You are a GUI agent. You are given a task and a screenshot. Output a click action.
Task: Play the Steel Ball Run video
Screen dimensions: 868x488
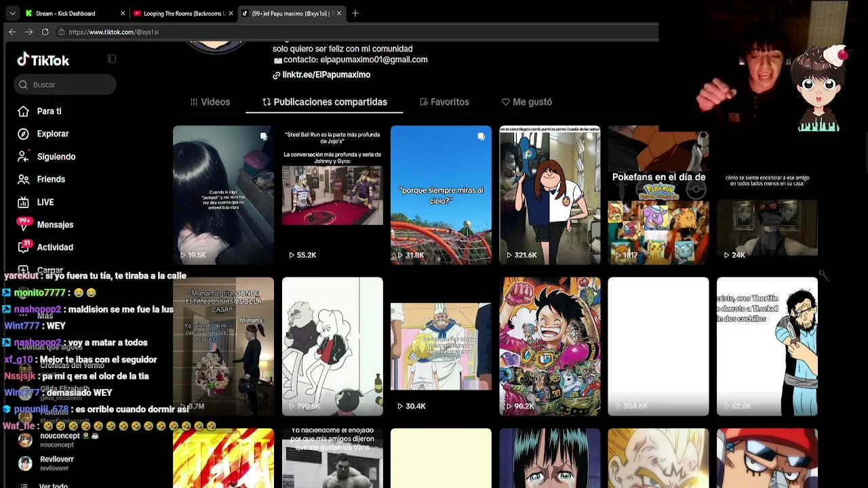point(332,195)
